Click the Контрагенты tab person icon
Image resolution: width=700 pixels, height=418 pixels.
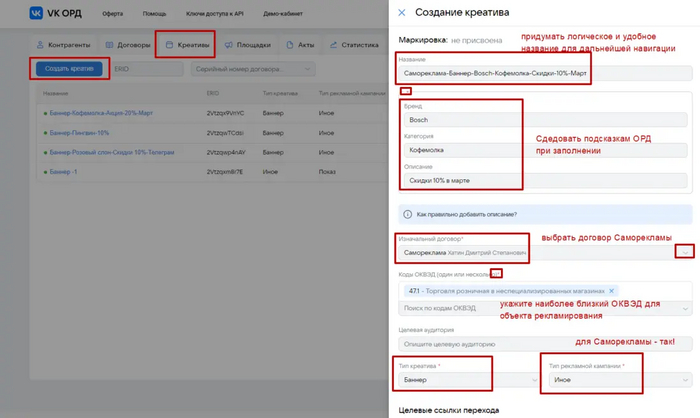point(40,45)
